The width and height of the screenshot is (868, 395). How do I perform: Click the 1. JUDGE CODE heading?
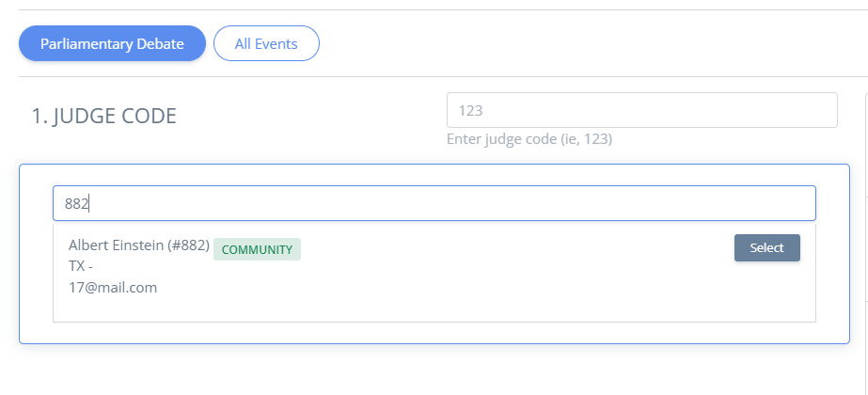coord(104,116)
